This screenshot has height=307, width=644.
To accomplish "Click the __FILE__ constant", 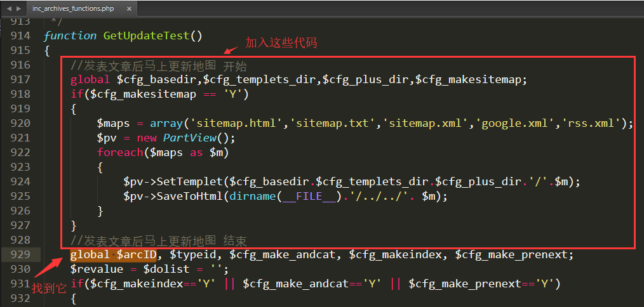I will tap(309, 197).
